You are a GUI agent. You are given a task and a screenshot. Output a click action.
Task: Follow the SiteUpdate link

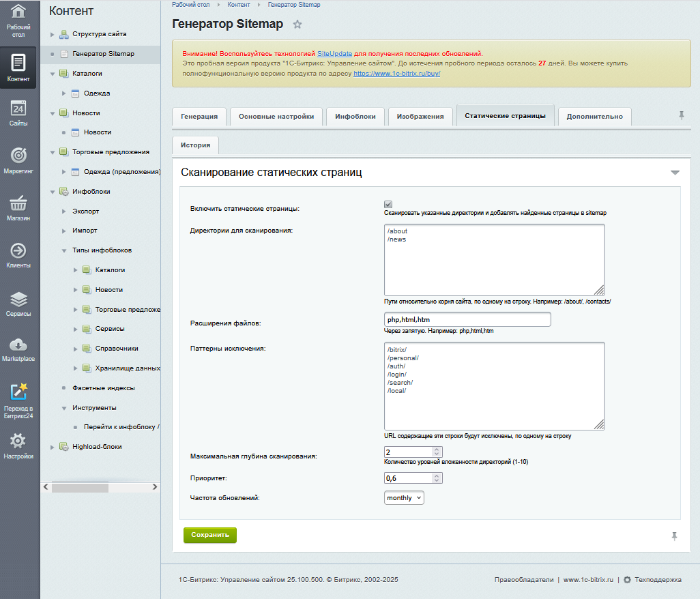[x=334, y=53]
